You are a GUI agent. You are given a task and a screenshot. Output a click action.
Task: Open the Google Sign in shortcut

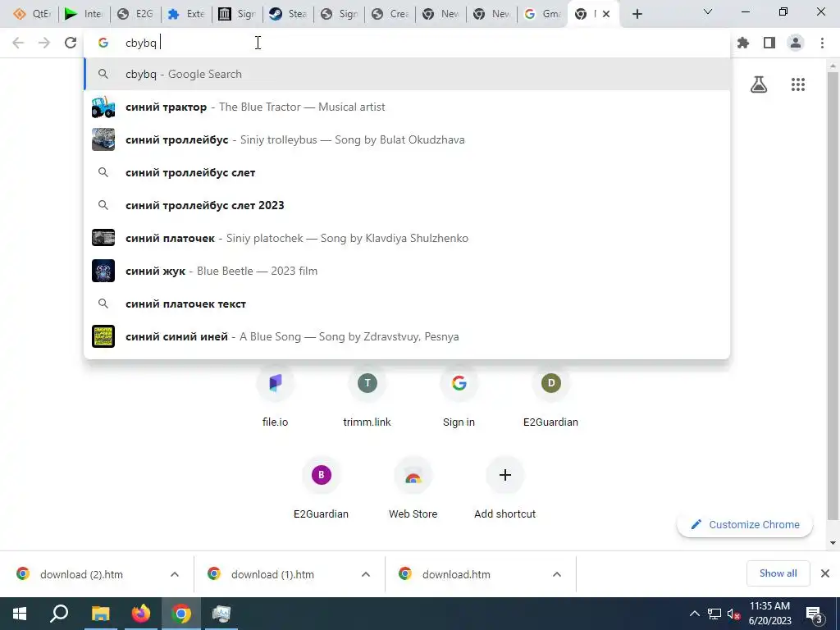(459, 396)
